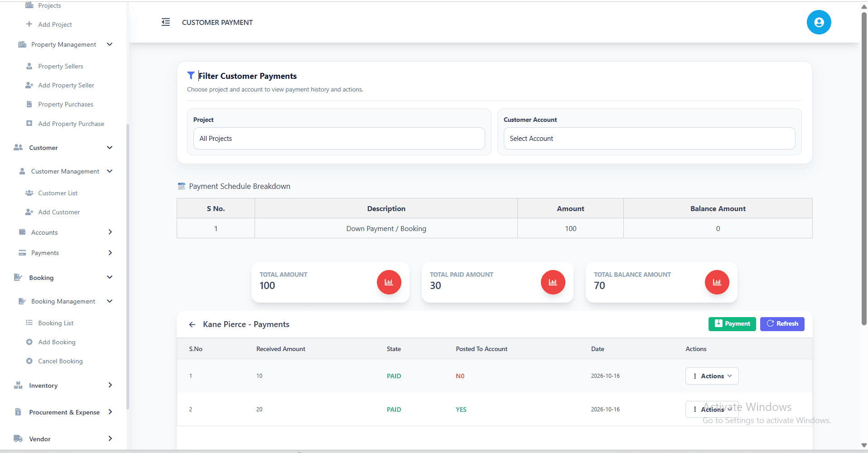Open Add Property Purchase menu item
The width and height of the screenshot is (868, 453).
[71, 124]
